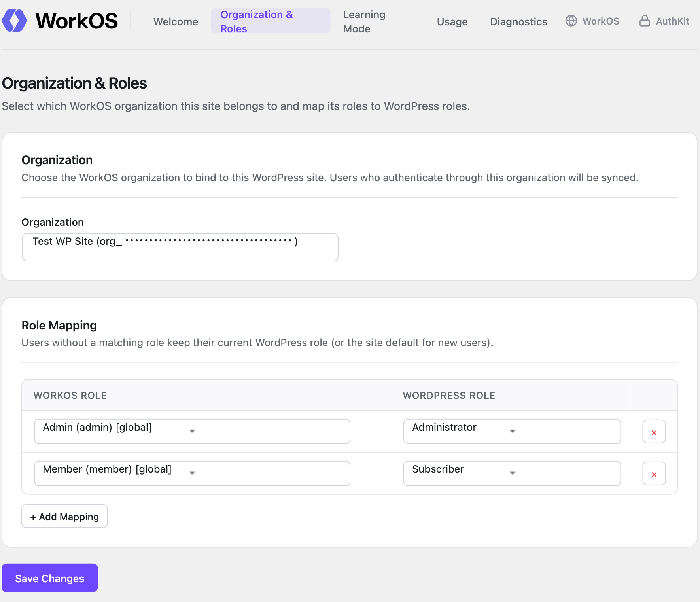Screen dimensions: 700x602
Task: Click the WorkOS logo icon
Action: pos(14,21)
